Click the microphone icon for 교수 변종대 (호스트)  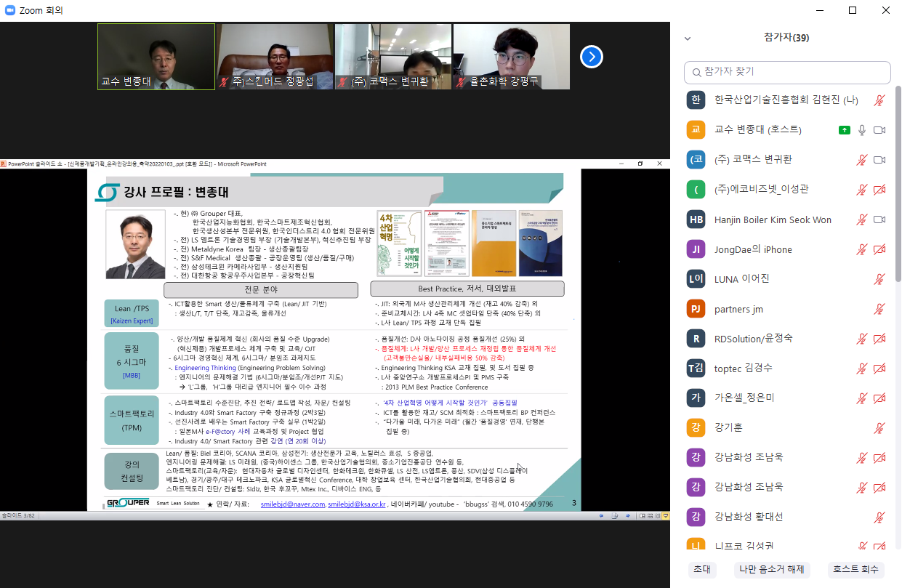pyautogui.click(x=862, y=130)
